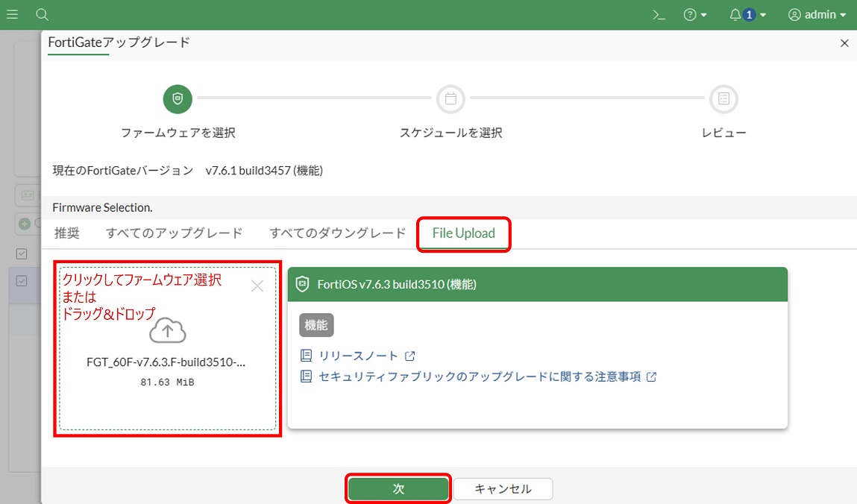Switch to the すべてのダウングレード tab

point(337,233)
